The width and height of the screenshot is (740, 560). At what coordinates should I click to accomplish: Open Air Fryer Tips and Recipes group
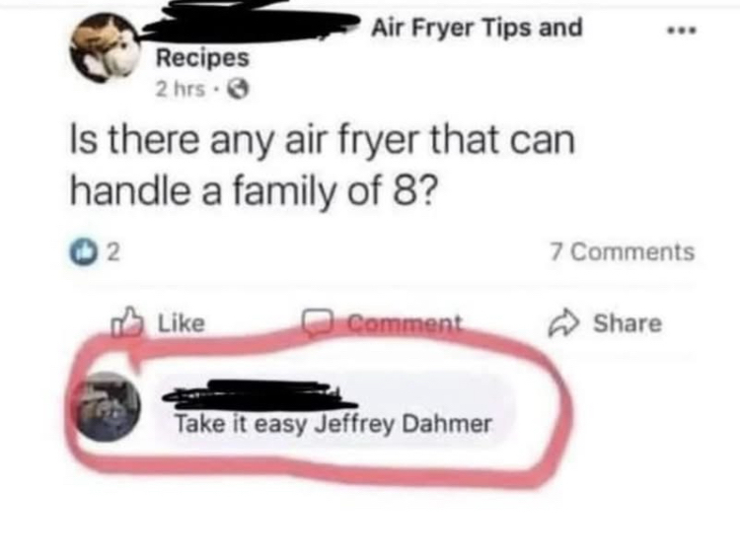477,28
